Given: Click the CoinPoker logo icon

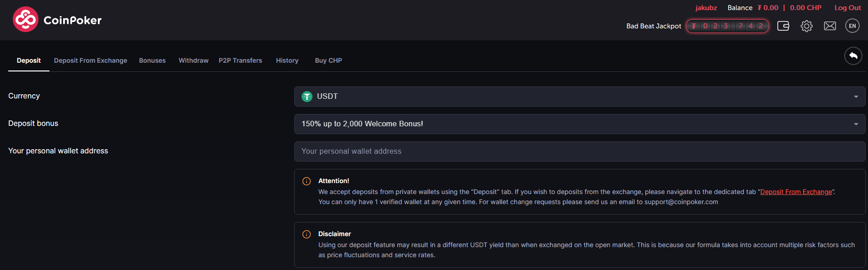Looking at the screenshot, I should [x=26, y=19].
